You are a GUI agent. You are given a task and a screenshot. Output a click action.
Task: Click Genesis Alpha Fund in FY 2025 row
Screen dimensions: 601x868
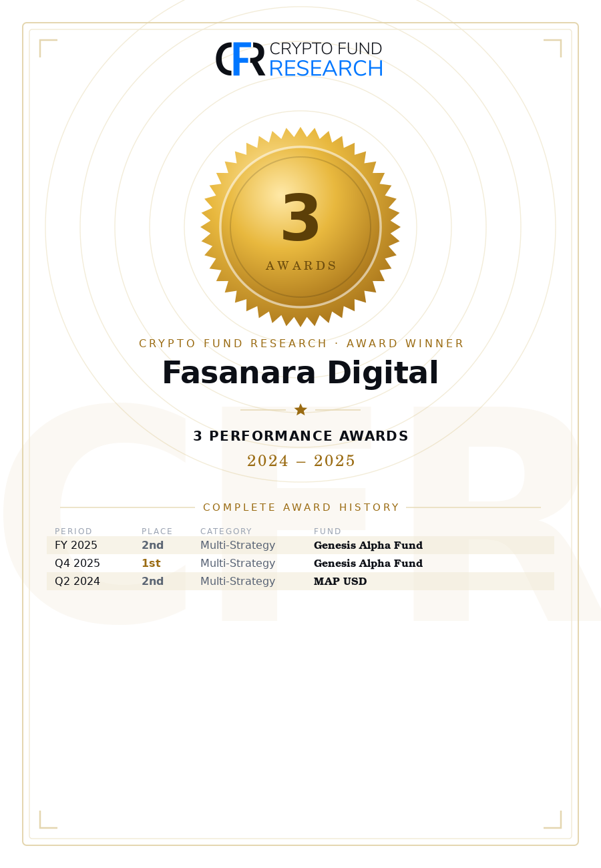click(368, 546)
